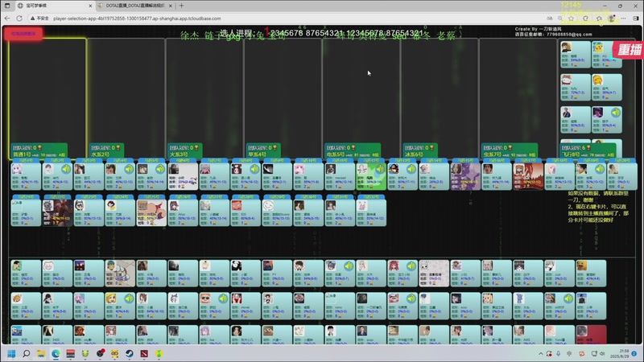Viewport: 644px width, 362px height.
Task: Open a new tab with the plus button
Action: [x=182, y=6]
